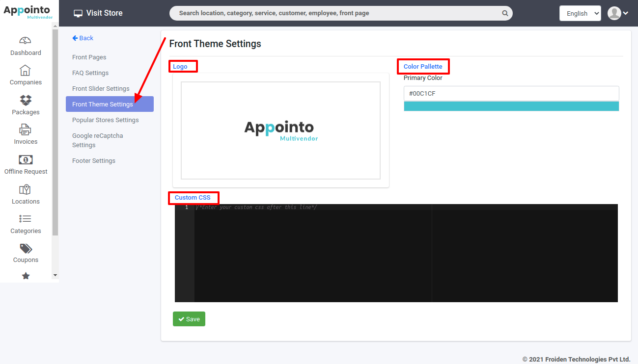Save the theme settings
Image resolution: width=638 pixels, height=364 pixels.
pyautogui.click(x=189, y=319)
